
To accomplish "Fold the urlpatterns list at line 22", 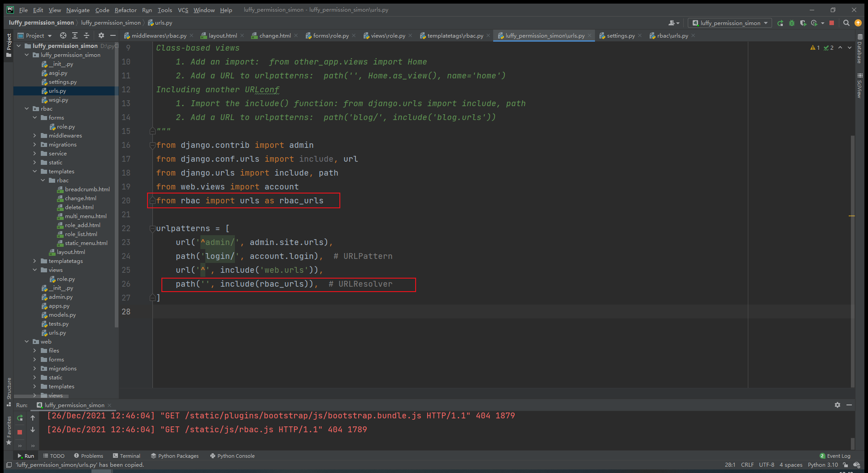I will coord(152,228).
